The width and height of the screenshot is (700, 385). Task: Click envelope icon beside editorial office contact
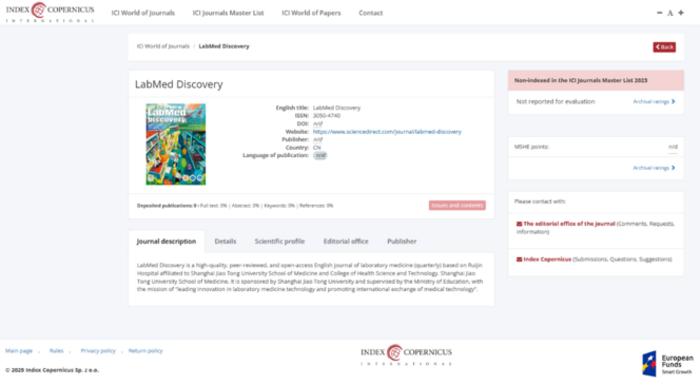pyautogui.click(x=519, y=224)
